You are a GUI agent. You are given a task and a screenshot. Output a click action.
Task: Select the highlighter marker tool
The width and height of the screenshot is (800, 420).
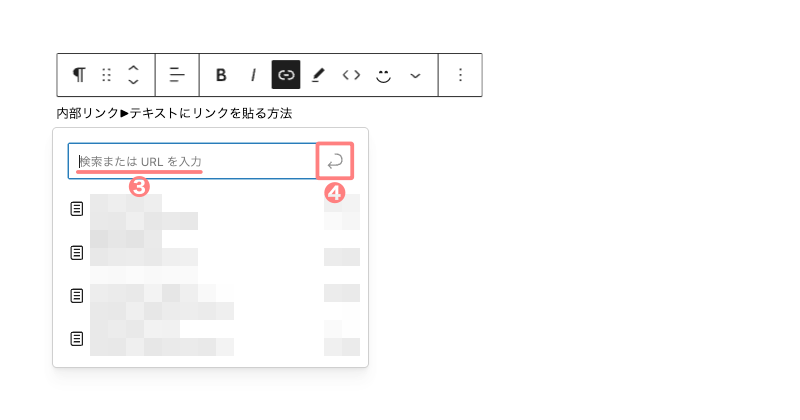pos(318,75)
